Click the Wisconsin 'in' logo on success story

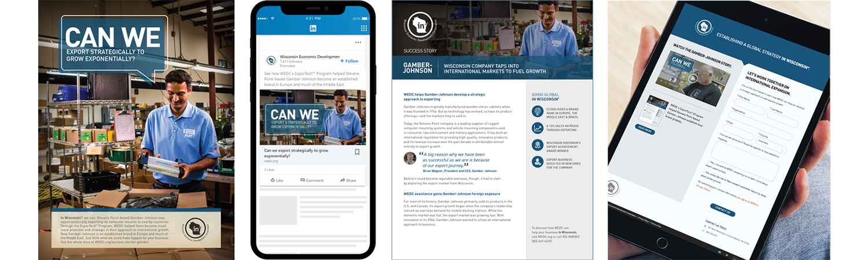[x=421, y=25]
